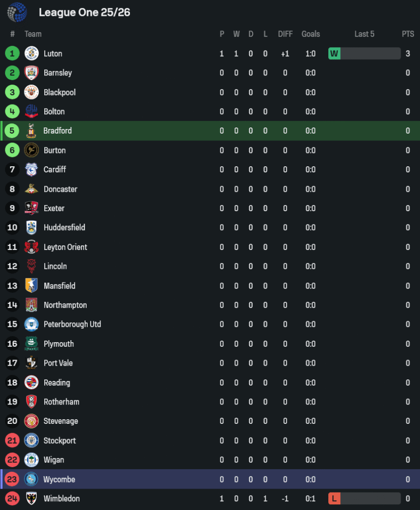Click the position 1 green badge
This screenshot has height=510, width=420.
pyautogui.click(x=12, y=54)
